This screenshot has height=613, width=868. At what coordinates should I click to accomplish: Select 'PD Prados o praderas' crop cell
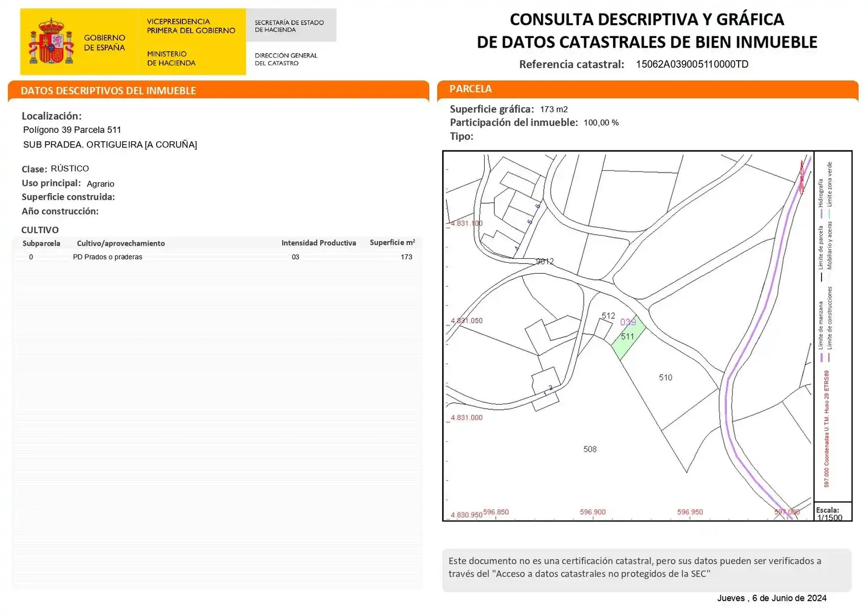(x=108, y=257)
